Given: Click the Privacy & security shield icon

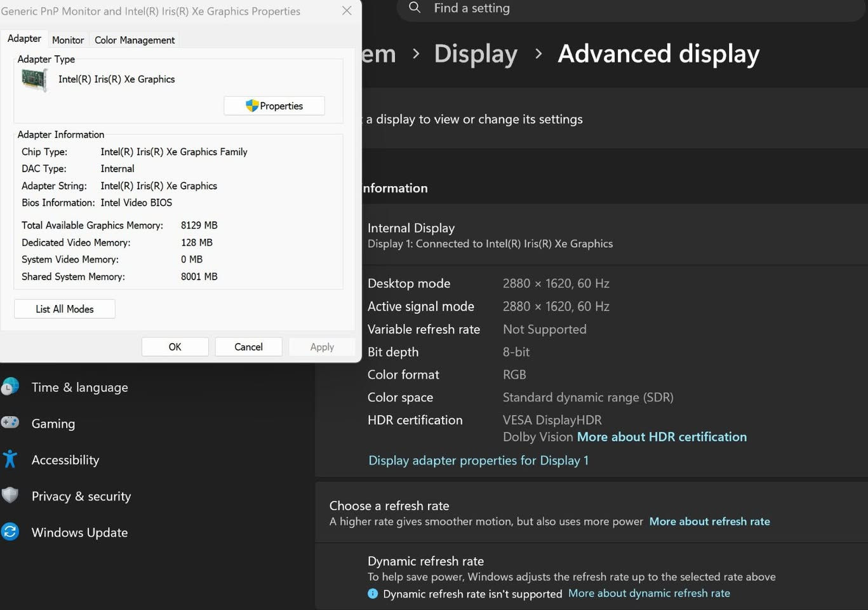Looking at the screenshot, I should [10, 495].
